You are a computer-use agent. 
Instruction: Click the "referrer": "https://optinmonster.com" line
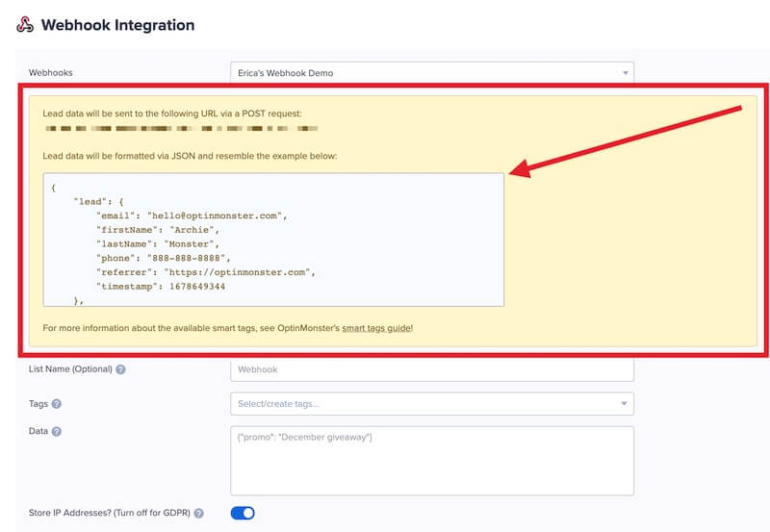[206, 272]
